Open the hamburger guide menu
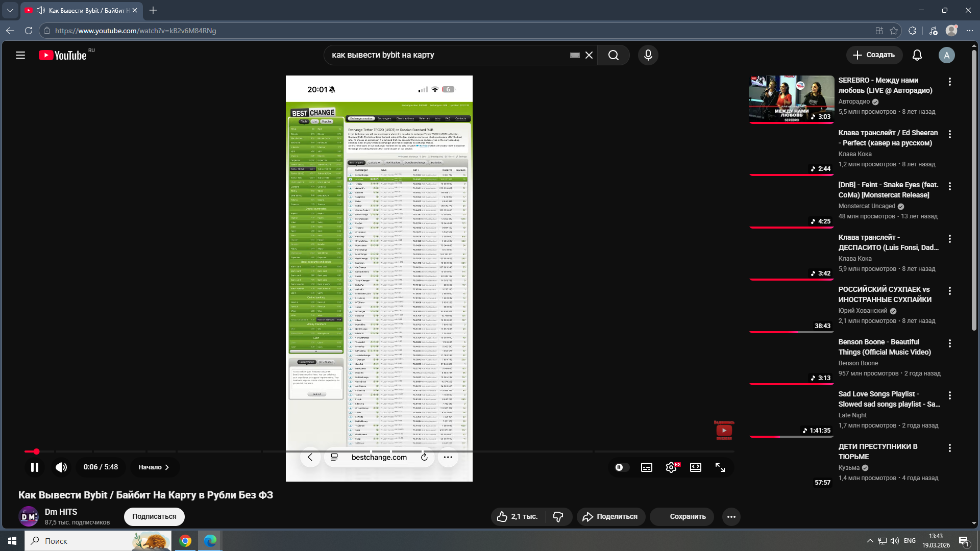This screenshot has height=551, width=980. coord(20,55)
